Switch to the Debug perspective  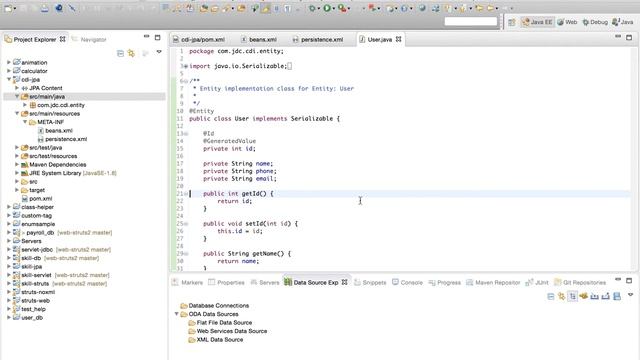pos(595,22)
